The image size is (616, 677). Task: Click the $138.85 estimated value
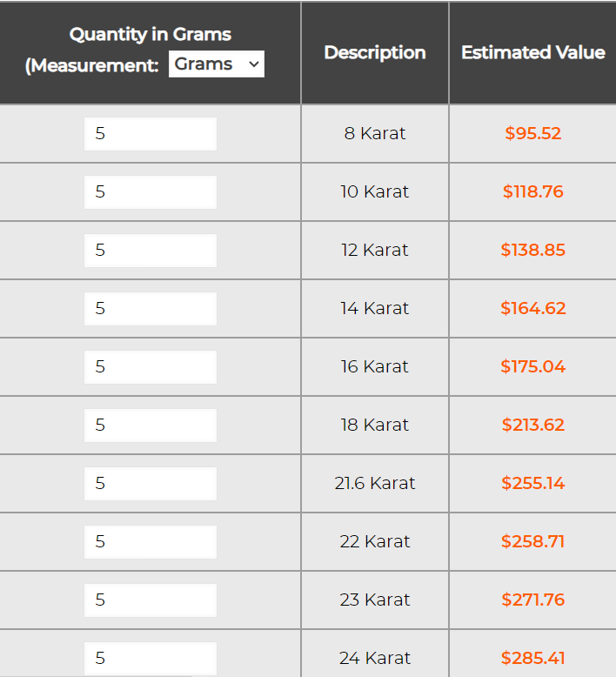[533, 250]
